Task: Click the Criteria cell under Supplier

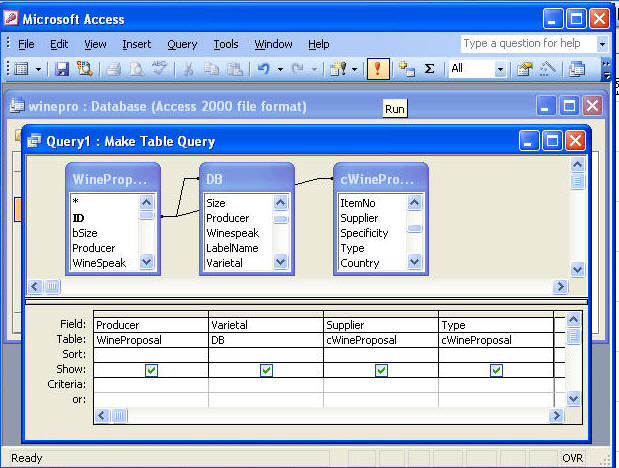Action: [381, 385]
